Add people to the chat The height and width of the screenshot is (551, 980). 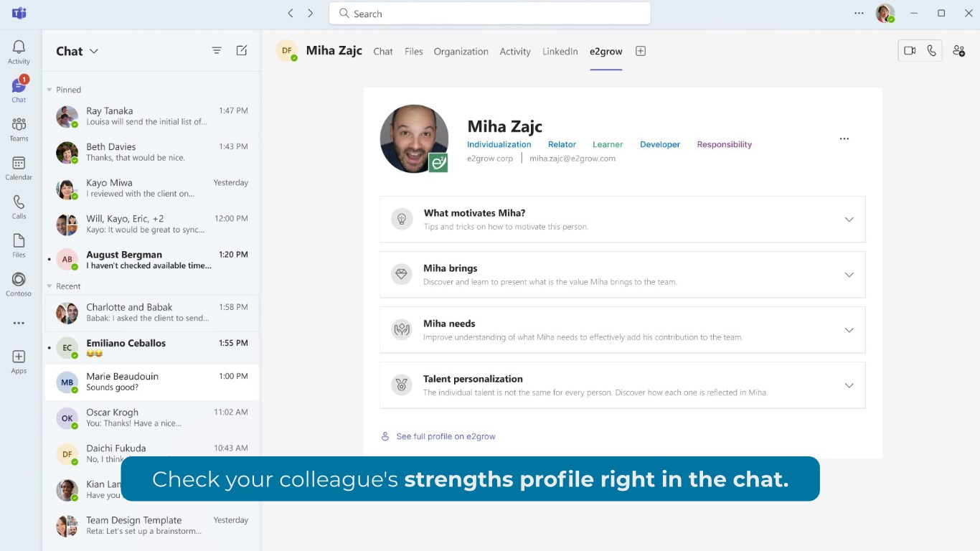958,51
